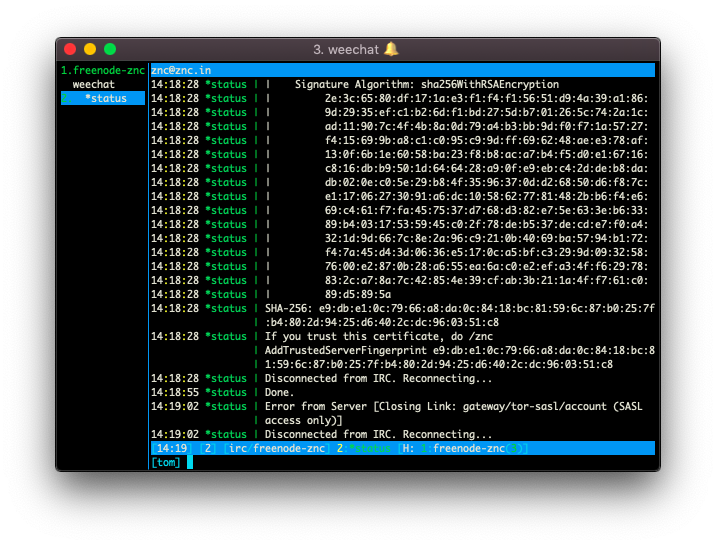Click the [2] buffer count in status bar
The image size is (716, 545).
[208, 448]
